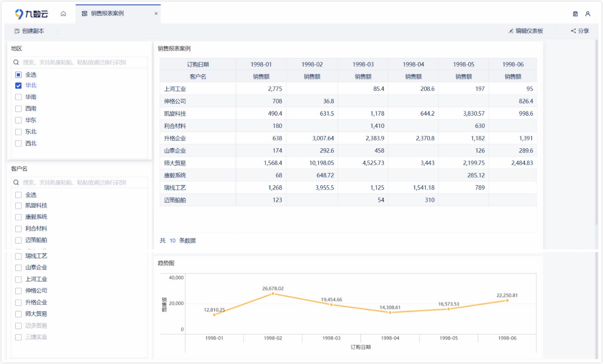
Task: Click the search box in 客户名 filter
Action: 80,183
